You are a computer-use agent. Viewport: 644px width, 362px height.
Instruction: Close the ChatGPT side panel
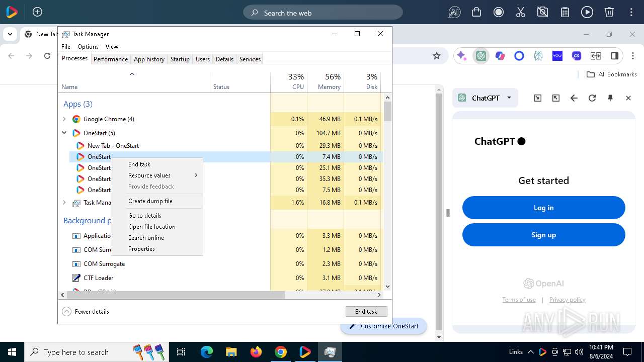(x=628, y=98)
